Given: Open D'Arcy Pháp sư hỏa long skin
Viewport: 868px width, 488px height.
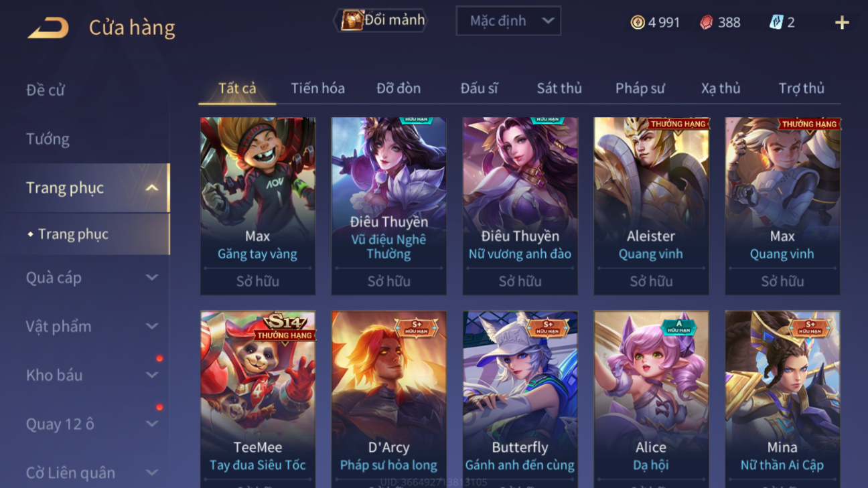Looking at the screenshot, I should click(x=388, y=398).
